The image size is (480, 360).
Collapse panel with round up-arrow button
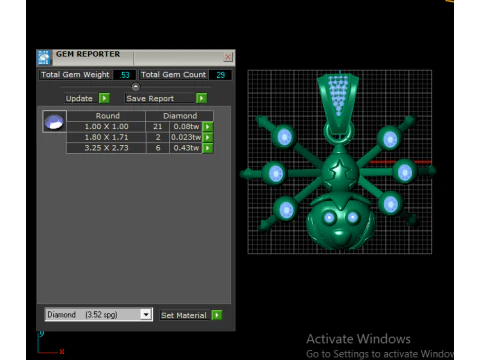click(136, 87)
